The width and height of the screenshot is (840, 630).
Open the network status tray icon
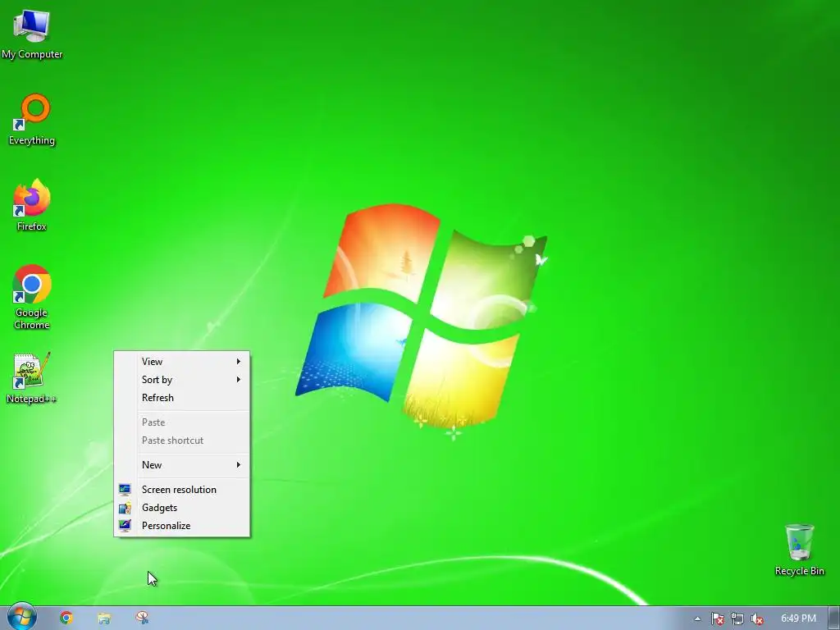pos(737,619)
